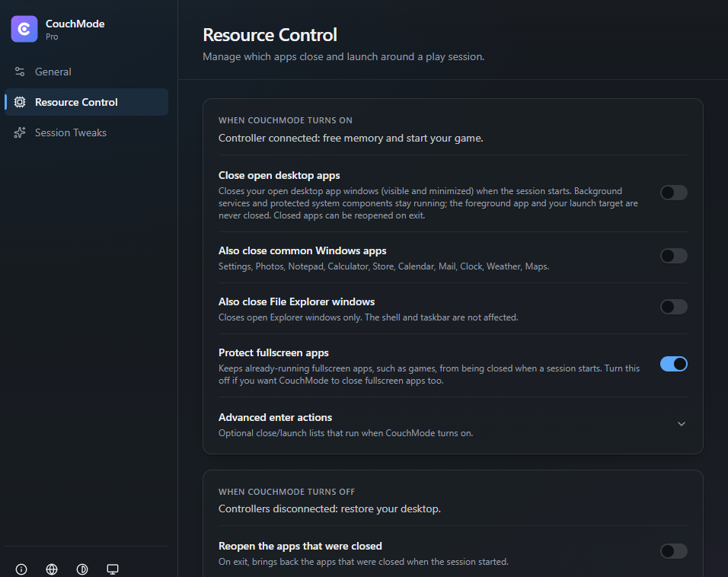Click the General sliders icon in the sidebar

tap(20, 72)
